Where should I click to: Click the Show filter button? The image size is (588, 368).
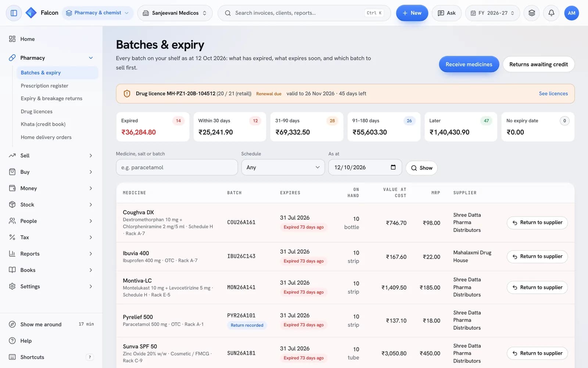(422, 168)
